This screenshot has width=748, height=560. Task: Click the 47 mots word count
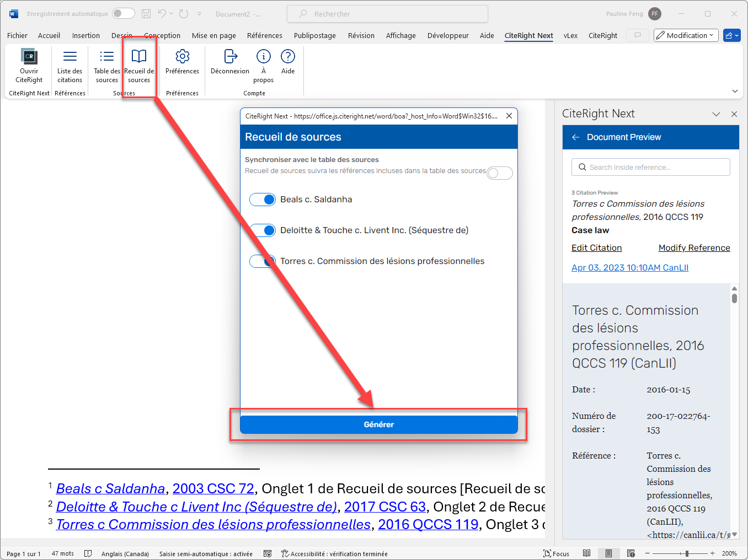click(x=63, y=553)
